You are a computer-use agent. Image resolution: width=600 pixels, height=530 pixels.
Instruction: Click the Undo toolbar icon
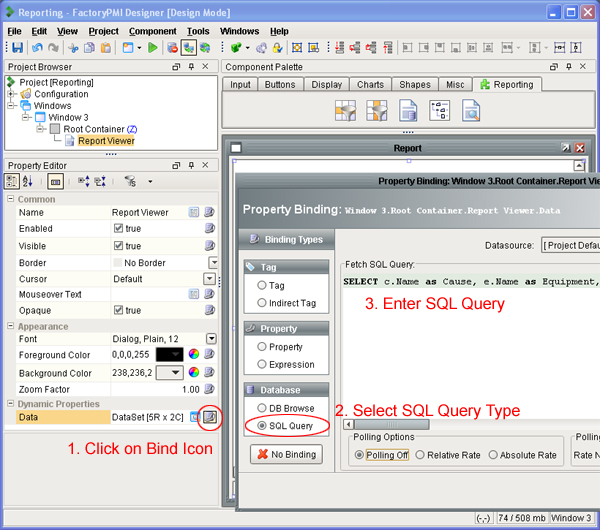[37, 48]
